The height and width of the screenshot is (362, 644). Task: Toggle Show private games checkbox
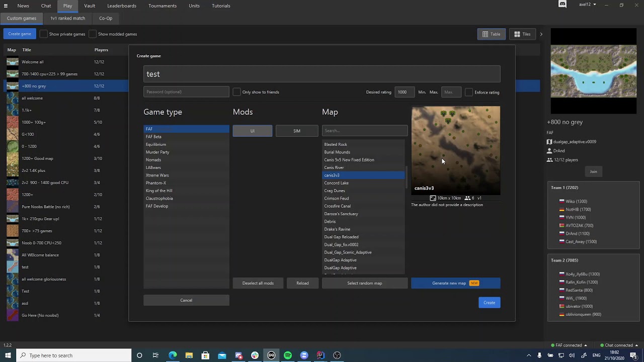click(44, 34)
